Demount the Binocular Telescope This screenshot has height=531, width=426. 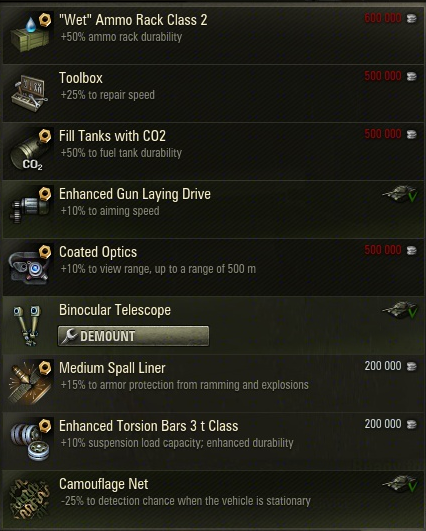[133, 336]
